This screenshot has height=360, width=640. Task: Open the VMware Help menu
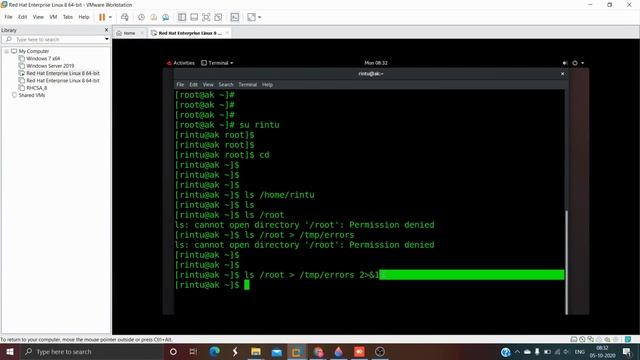pyautogui.click(x=84, y=17)
